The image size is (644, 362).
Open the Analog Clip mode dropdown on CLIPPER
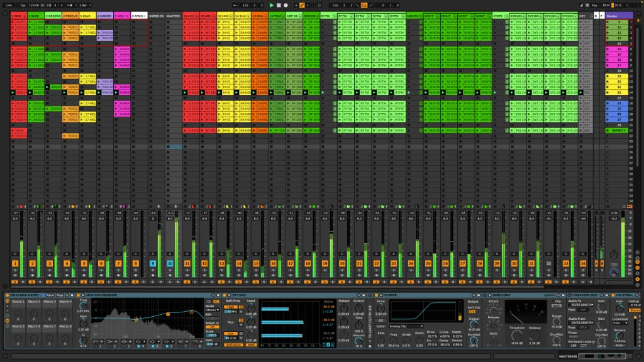coord(406,326)
